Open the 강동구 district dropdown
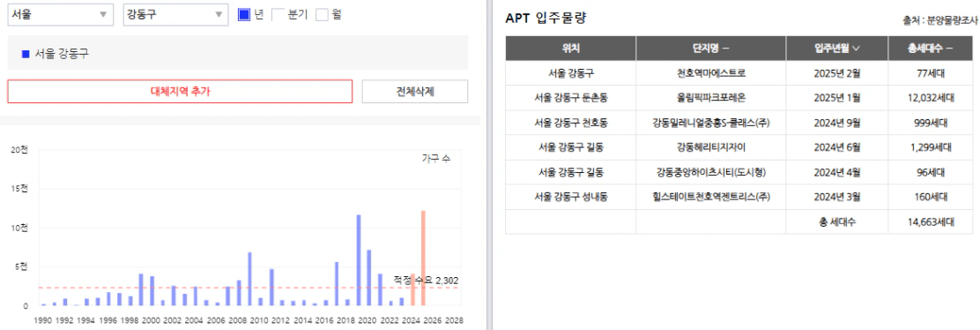The width and height of the screenshot is (980, 330). (x=175, y=15)
